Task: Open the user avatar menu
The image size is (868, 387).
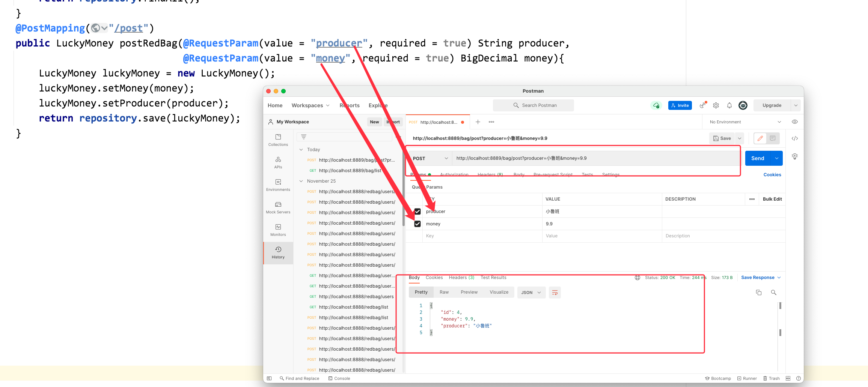Action: 743,105
